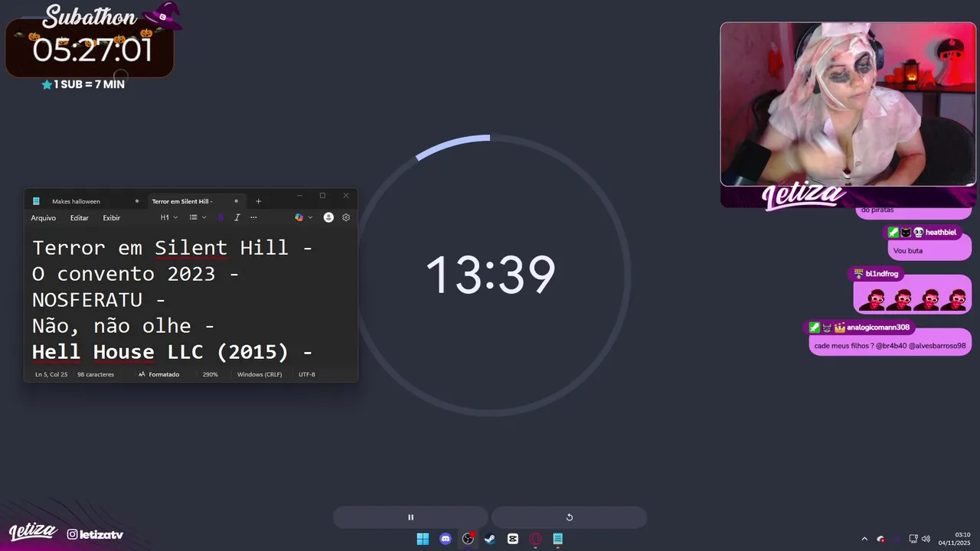Click the letizatv Instagram handle
This screenshot has width=980, height=551.
point(95,534)
